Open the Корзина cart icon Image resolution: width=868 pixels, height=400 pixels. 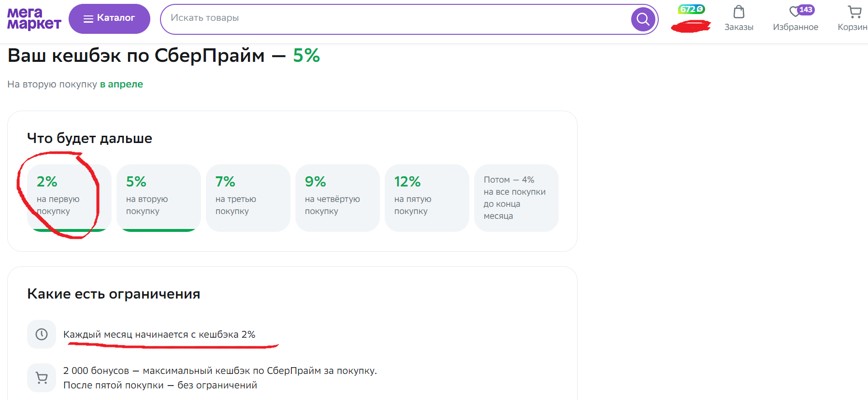tap(854, 12)
